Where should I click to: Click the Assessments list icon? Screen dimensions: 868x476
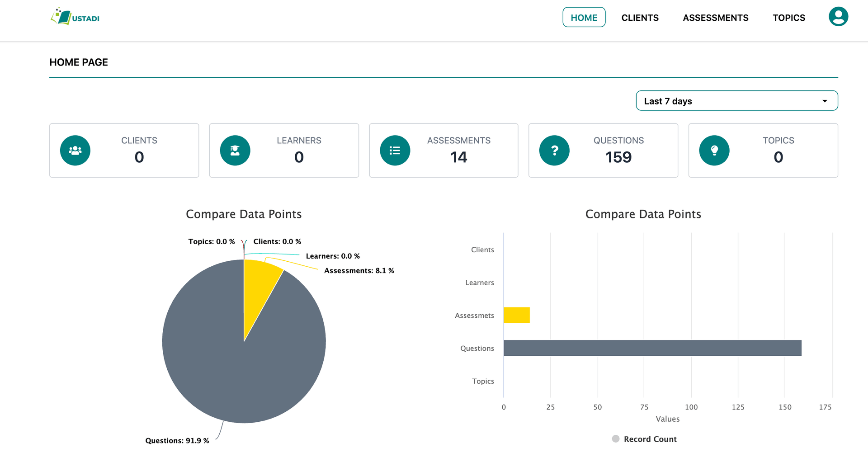tap(395, 150)
